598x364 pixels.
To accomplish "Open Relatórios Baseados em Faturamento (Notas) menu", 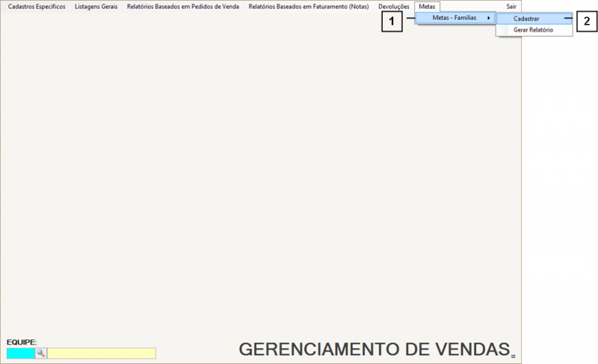I will tap(308, 7).
